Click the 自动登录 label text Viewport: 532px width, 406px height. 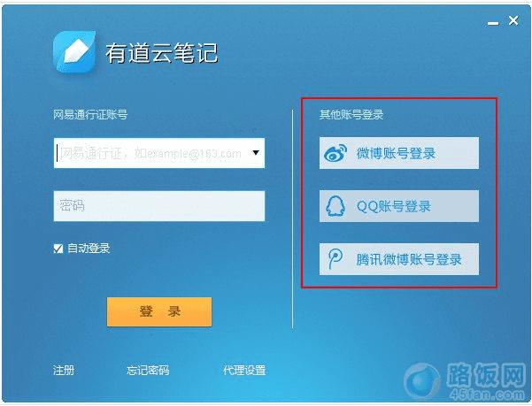pos(89,248)
